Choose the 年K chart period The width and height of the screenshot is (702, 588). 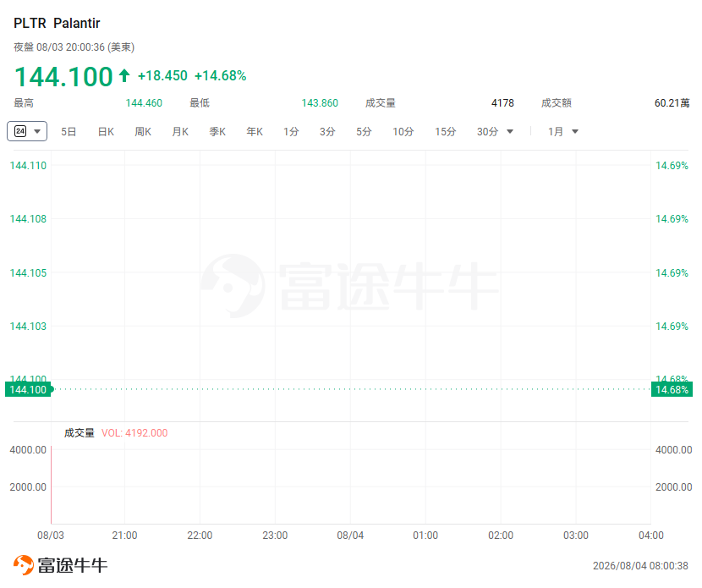[x=255, y=132]
